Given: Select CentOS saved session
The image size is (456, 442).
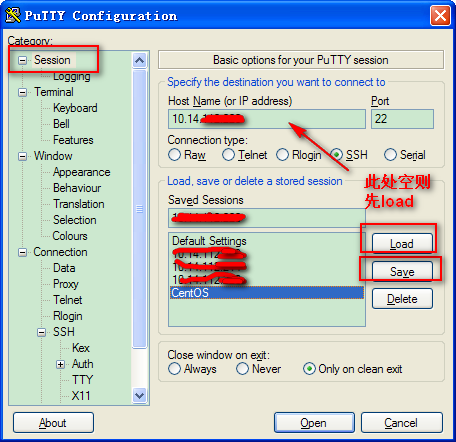Looking at the screenshot, I should point(267,293).
